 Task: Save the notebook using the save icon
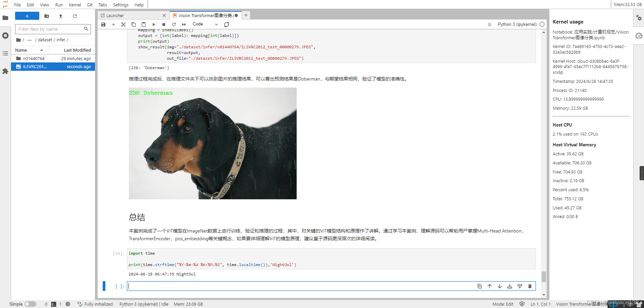pos(103,24)
